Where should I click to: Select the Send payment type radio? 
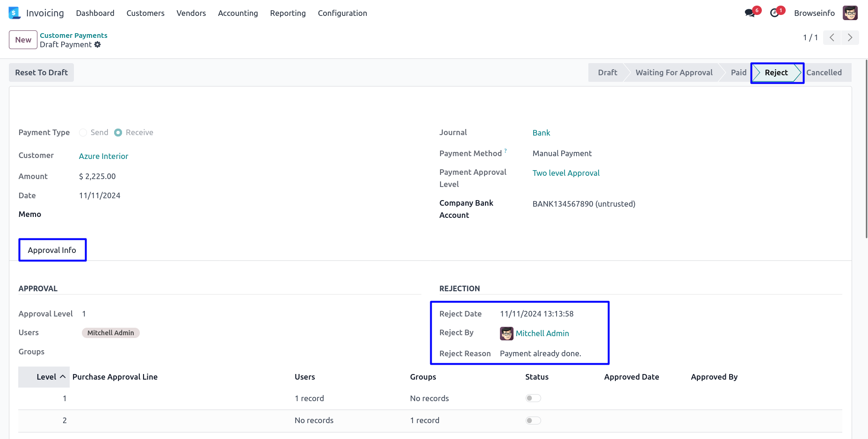83,132
